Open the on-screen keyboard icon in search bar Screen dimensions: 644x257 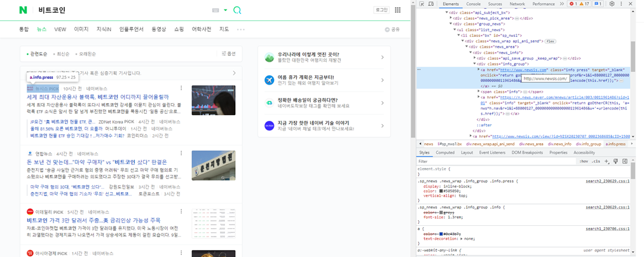click(x=216, y=10)
